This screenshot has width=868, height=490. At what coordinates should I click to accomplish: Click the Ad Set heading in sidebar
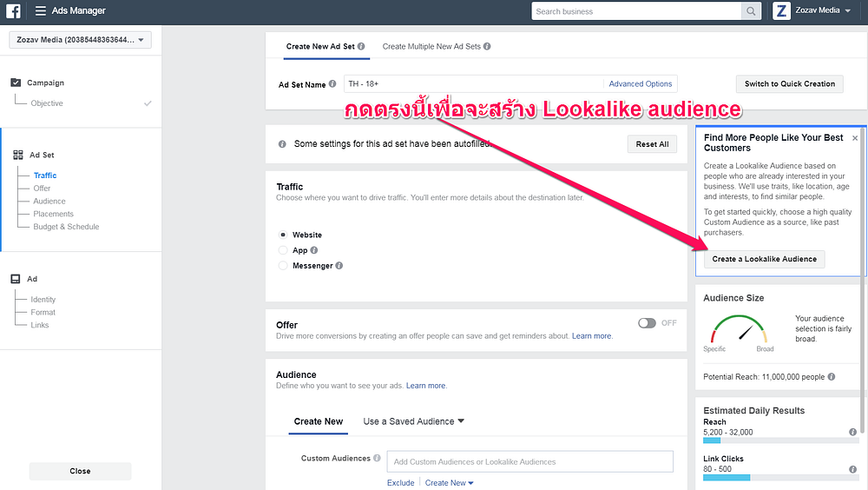tap(42, 155)
